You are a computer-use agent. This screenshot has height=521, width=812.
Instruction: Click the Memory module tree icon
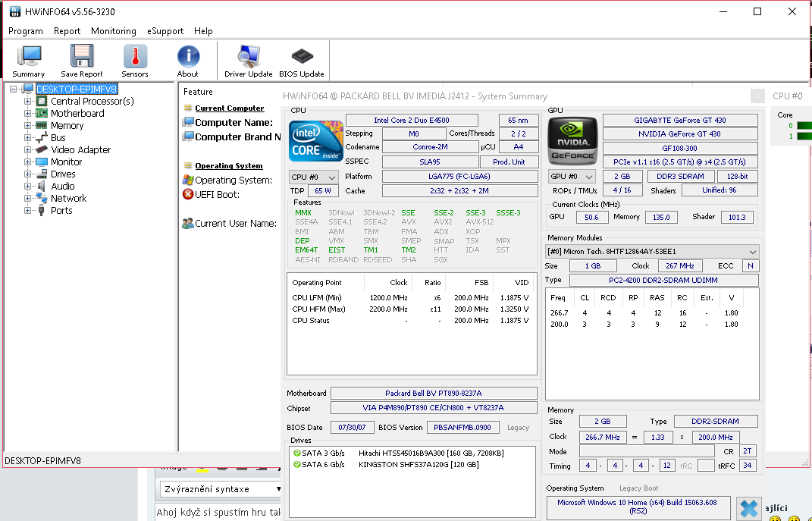[x=42, y=125]
